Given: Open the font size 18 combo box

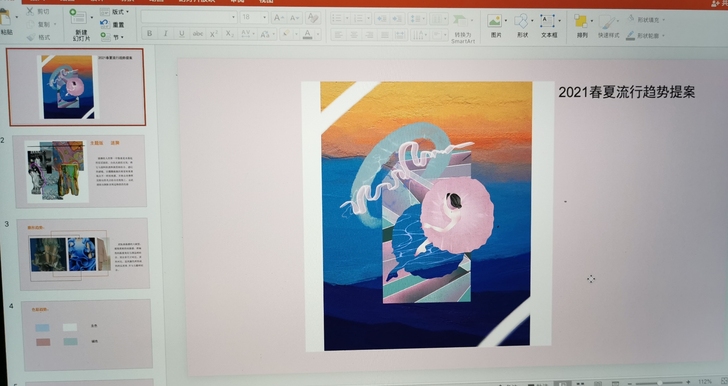Looking at the screenshot, I should (x=254, y=18).
